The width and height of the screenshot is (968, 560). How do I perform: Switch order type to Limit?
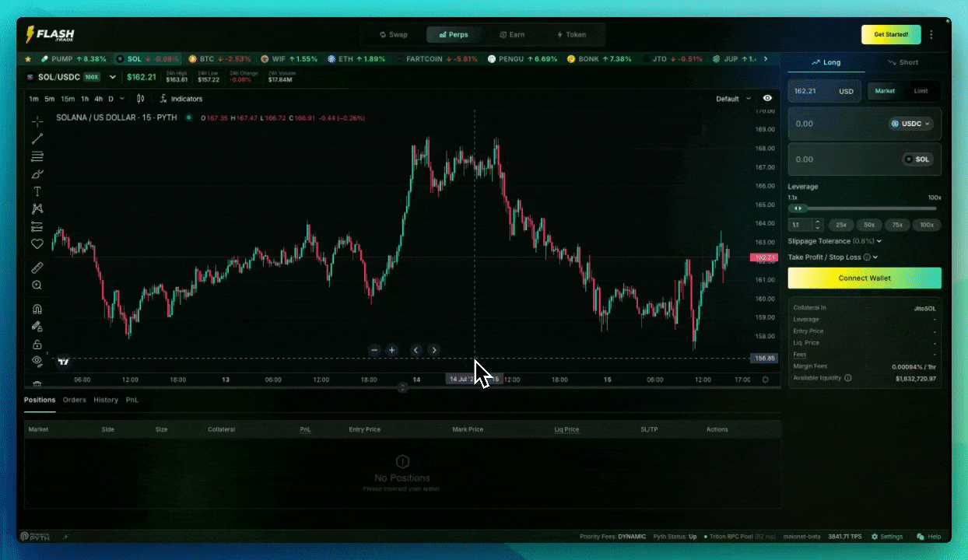tap(921, 91)
